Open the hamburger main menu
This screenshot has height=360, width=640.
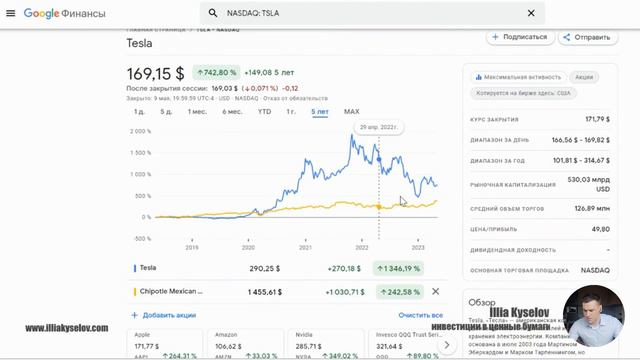(11, 13)
